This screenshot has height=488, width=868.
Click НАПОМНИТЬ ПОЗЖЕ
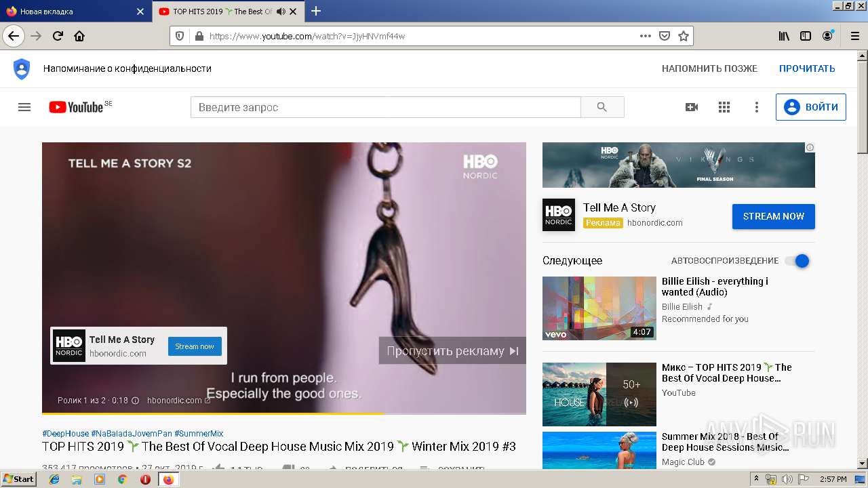pyautogui.click(x=709, y=68)
